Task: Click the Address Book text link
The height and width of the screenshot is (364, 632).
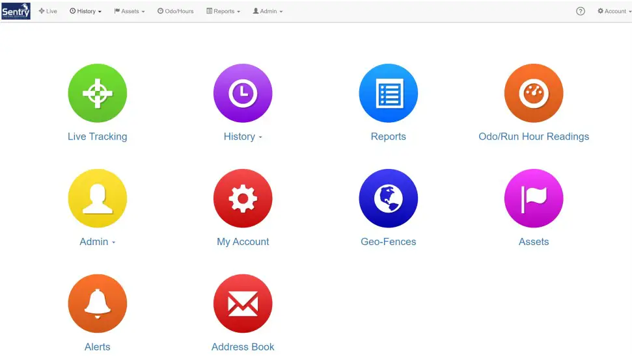Action: click(243, 346)
